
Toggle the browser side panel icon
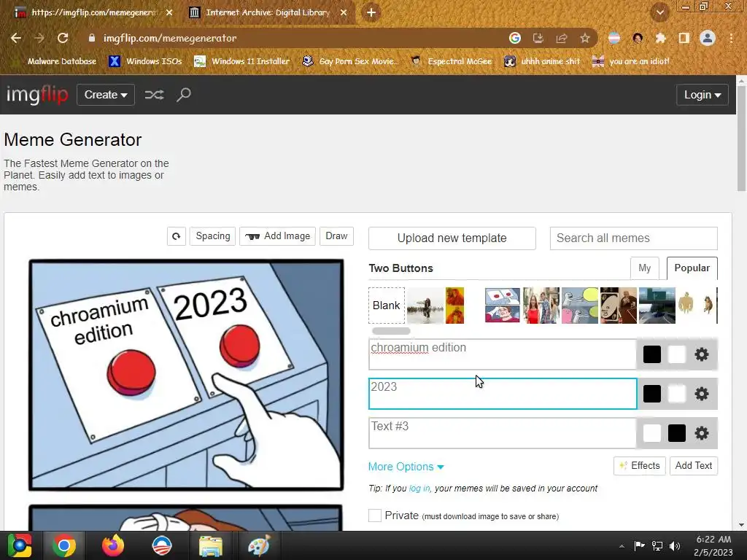coord(684,38)
